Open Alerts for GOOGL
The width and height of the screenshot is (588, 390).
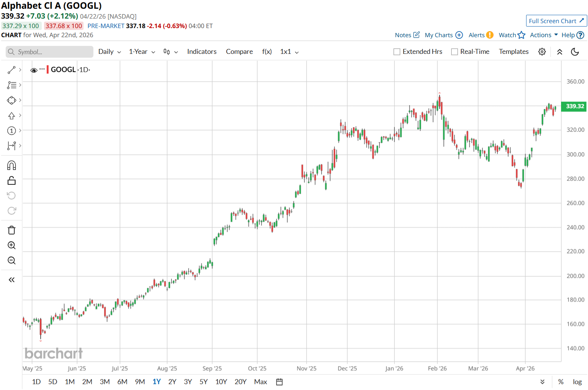(481, 35)
